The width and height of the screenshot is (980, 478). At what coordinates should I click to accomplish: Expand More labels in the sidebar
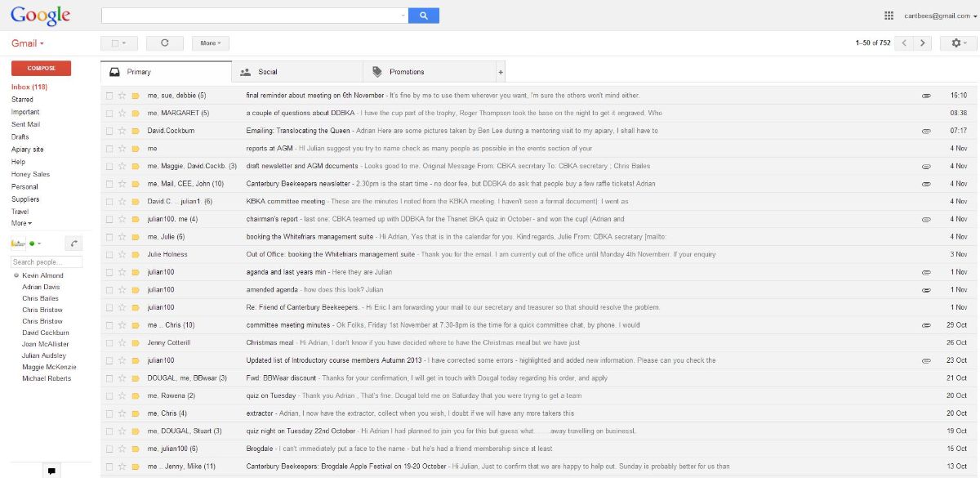[x=22, y=223]
